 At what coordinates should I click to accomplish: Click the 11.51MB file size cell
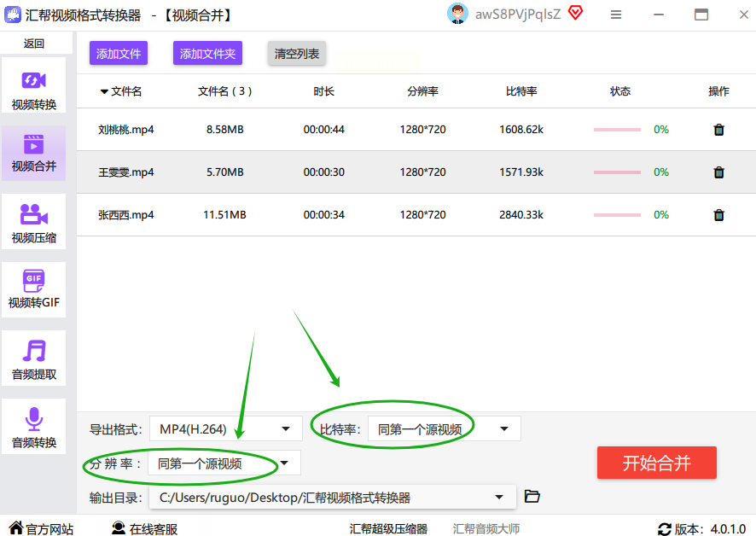(224, 215)
